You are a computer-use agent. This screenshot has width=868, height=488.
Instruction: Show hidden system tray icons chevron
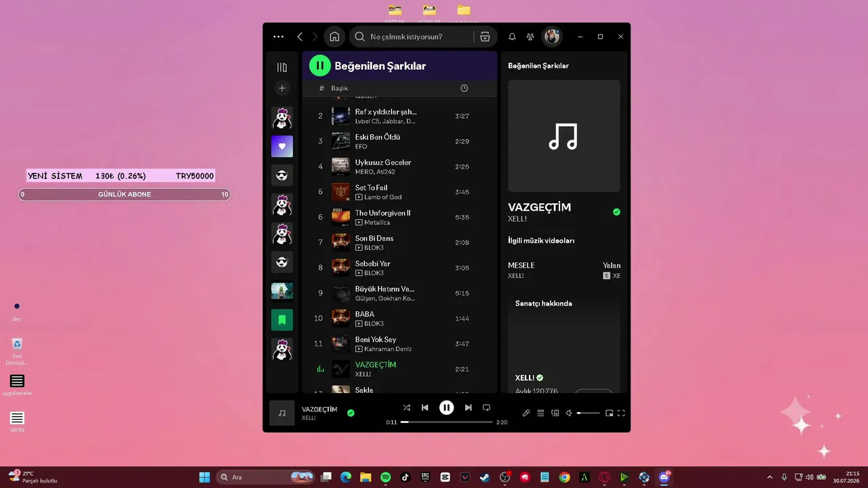point(769,477)
